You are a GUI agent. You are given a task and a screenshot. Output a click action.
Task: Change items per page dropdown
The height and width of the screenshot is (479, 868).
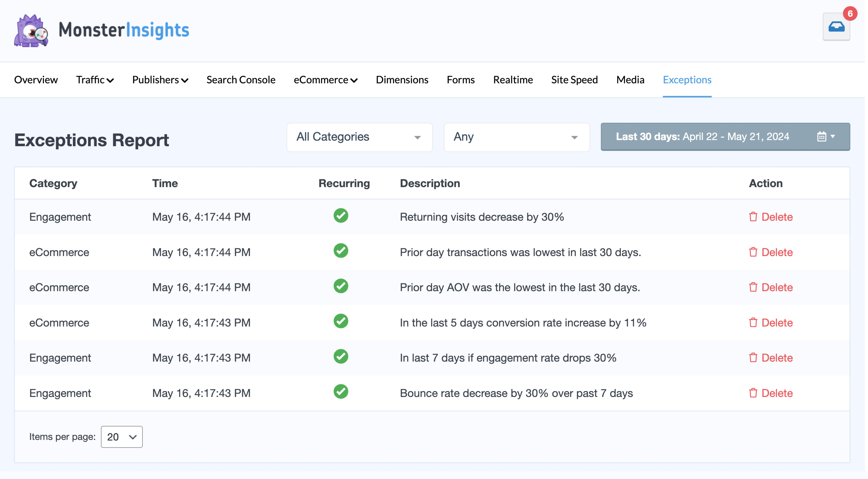122,437
